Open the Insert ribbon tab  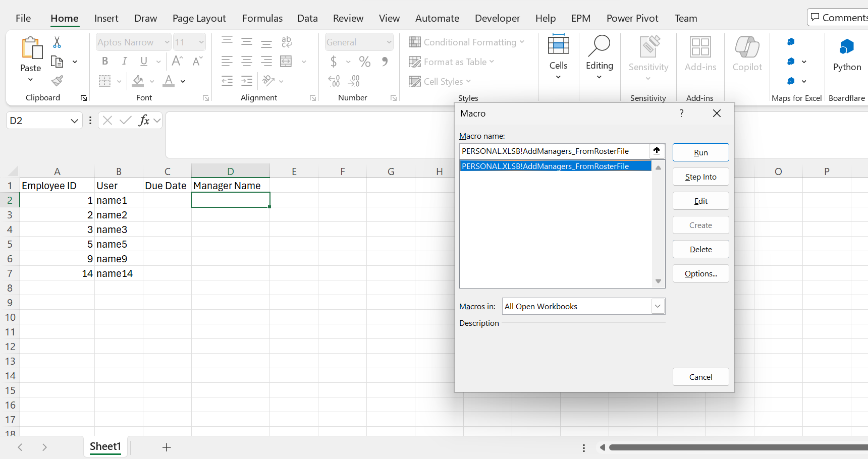tap(106, 18)
